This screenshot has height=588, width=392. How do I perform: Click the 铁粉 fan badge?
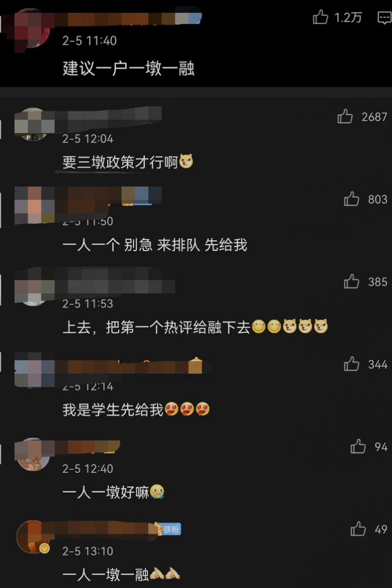click(x=168, y=529)
